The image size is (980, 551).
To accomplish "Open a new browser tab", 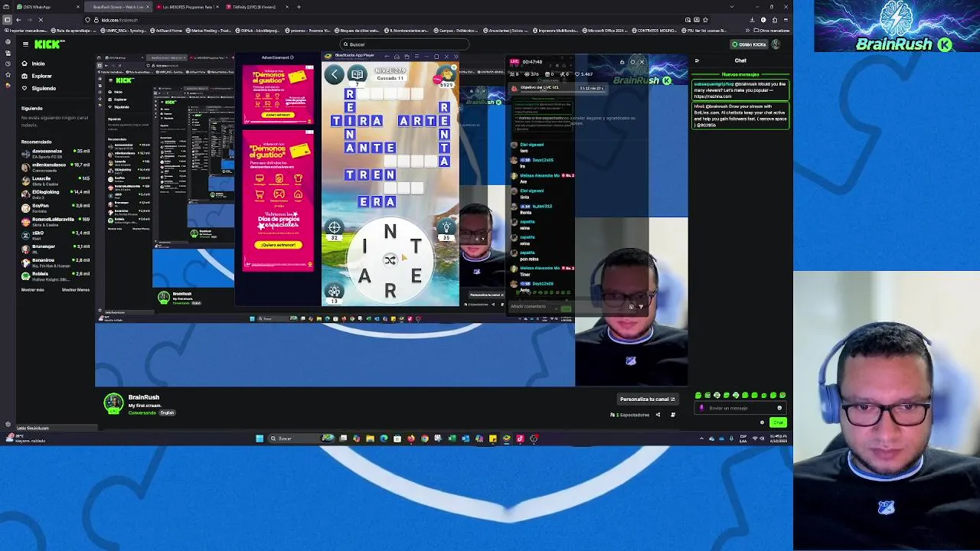I will [x=299, y=7].
